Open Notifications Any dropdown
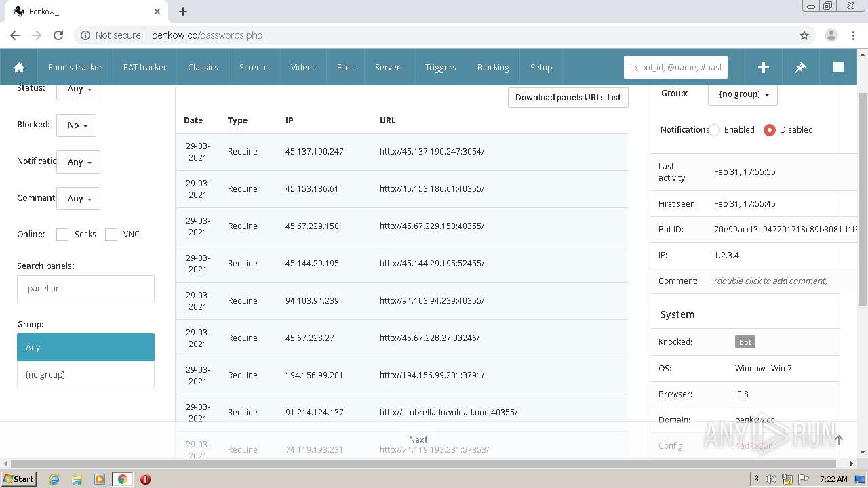Image resolution: width=868 pixels, height=488 pixels. [79, 162]
